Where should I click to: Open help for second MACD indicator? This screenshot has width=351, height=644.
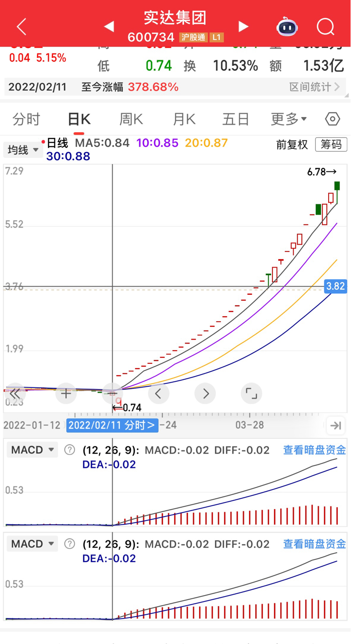(x=69, y=544)
